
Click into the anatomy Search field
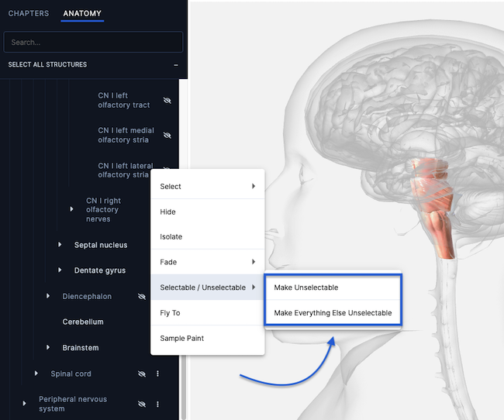(x=93, y=42)
